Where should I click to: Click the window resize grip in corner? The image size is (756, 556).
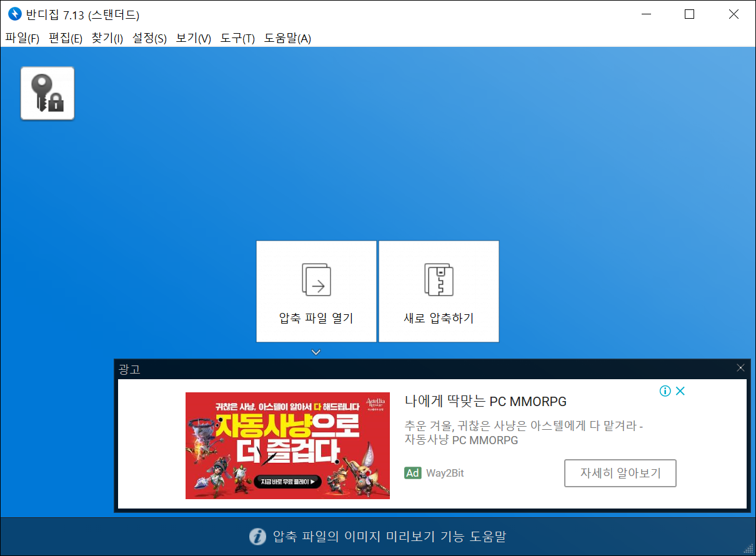[749, 549]
